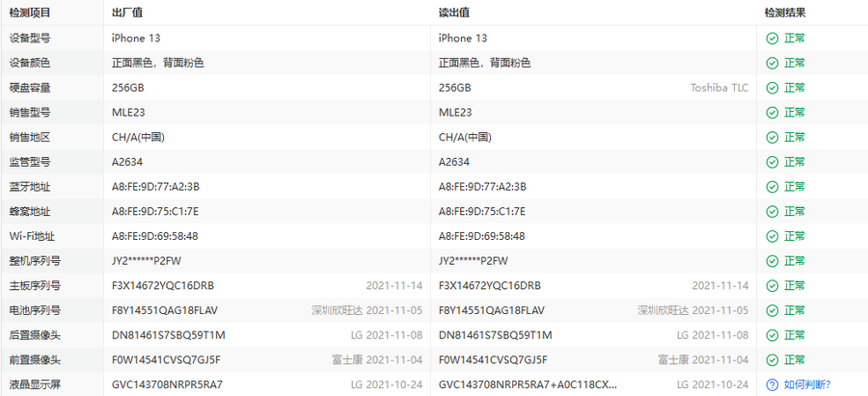The height and width of the screenshot is (396, 868).
Task: Select the 设备型号 row label
Action: (30, 39)
